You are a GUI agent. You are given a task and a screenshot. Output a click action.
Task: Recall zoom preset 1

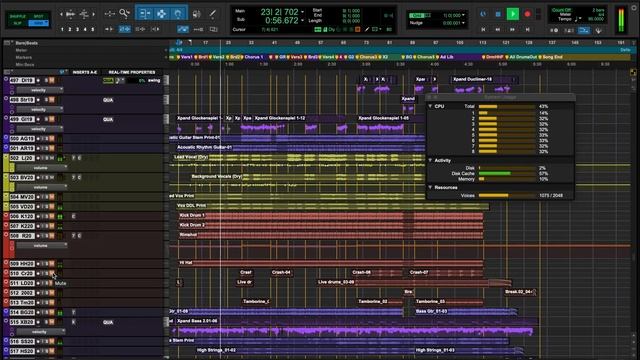point(62,29)
